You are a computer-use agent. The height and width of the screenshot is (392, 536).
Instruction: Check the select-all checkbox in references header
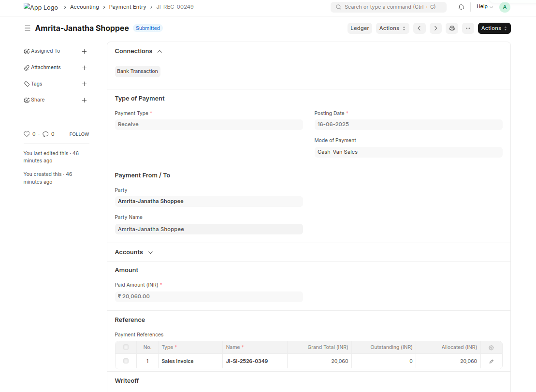click(x=126, y=348)
